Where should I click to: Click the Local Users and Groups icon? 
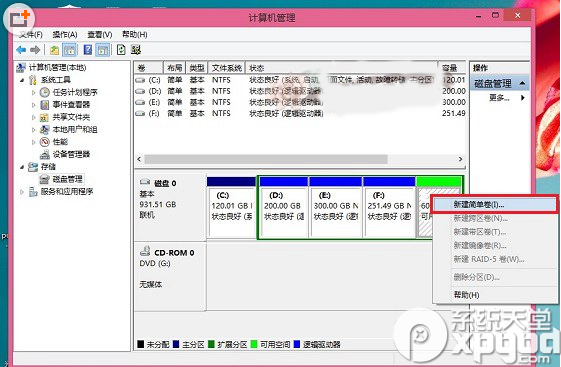pyautogui.click(x=44, y=129)
